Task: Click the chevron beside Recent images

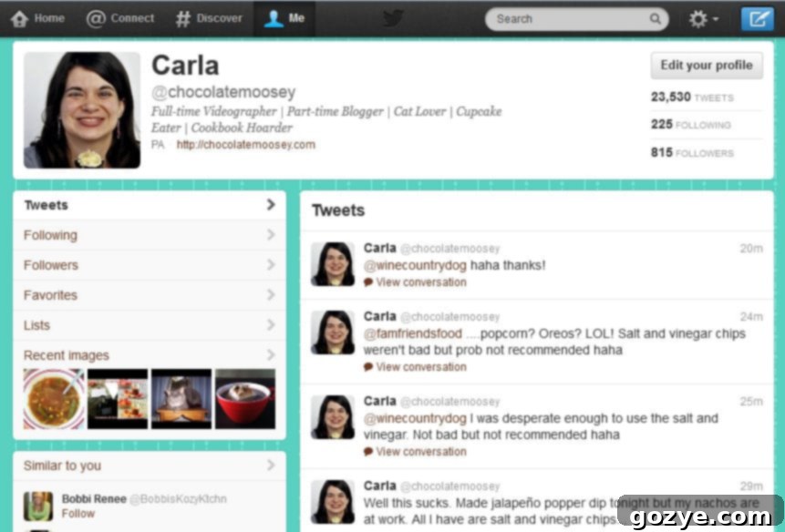Action: click(271, 354)
